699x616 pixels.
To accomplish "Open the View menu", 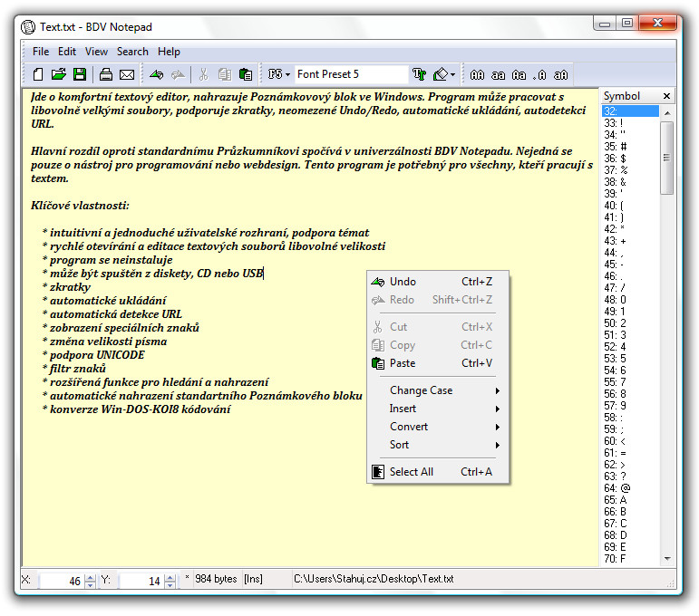I will (96, 52).
